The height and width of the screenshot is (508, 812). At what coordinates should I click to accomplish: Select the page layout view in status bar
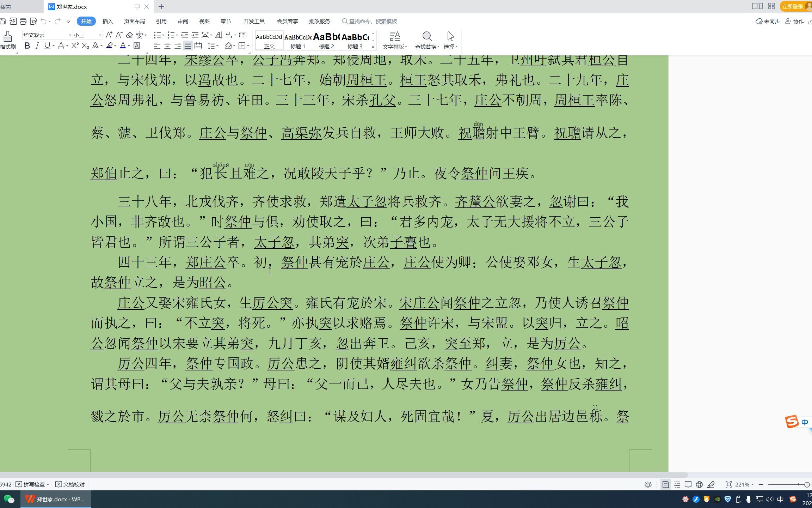665,484
